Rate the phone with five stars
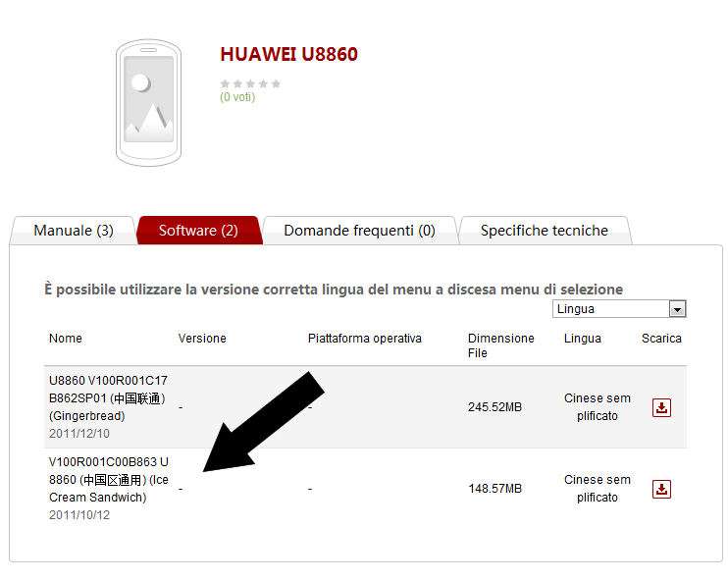 pyautogui.click(x=276, y=83)
